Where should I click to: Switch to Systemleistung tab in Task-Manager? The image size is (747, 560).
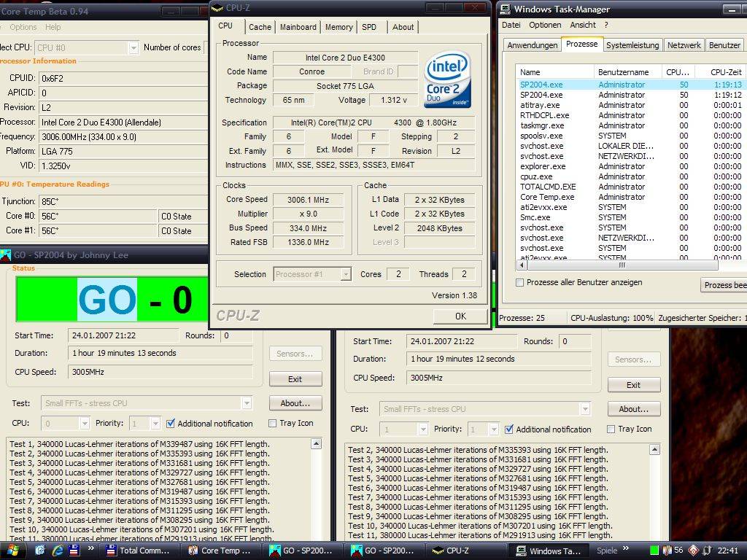tap(632, 45)
